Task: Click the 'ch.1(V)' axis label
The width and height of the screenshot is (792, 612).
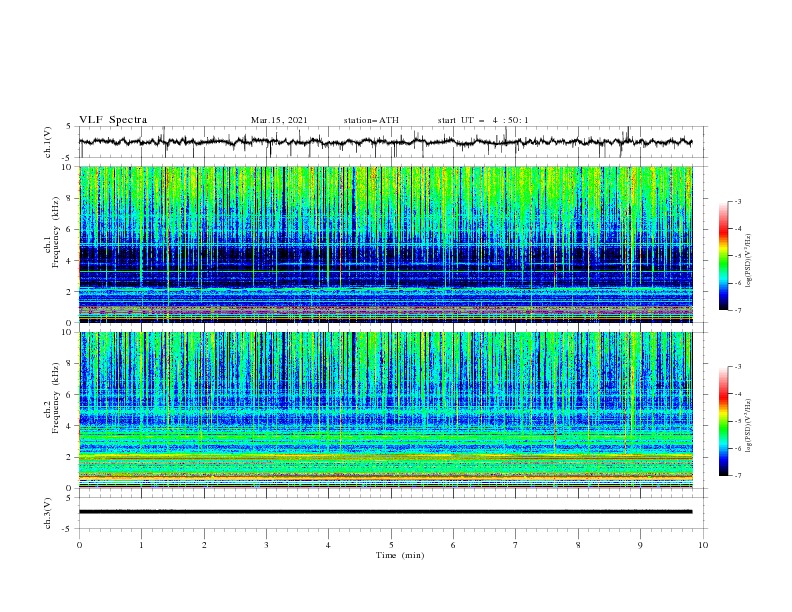Action: point(48,142)
